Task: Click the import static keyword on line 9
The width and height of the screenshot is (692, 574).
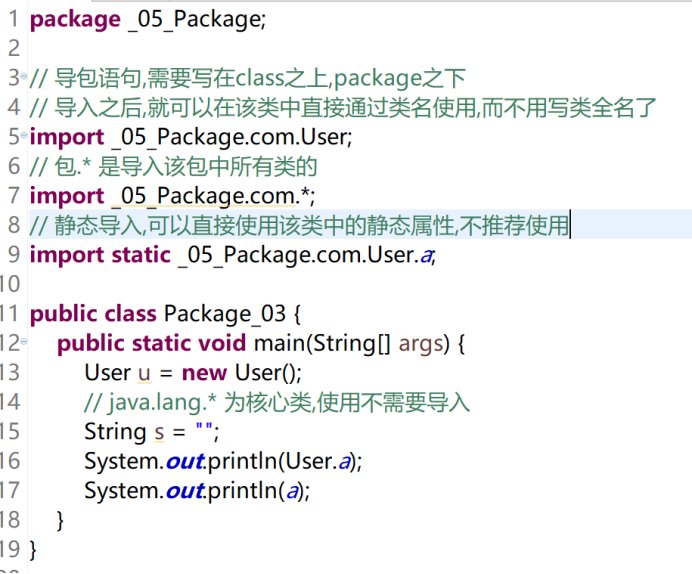Action: pos(100,255)
